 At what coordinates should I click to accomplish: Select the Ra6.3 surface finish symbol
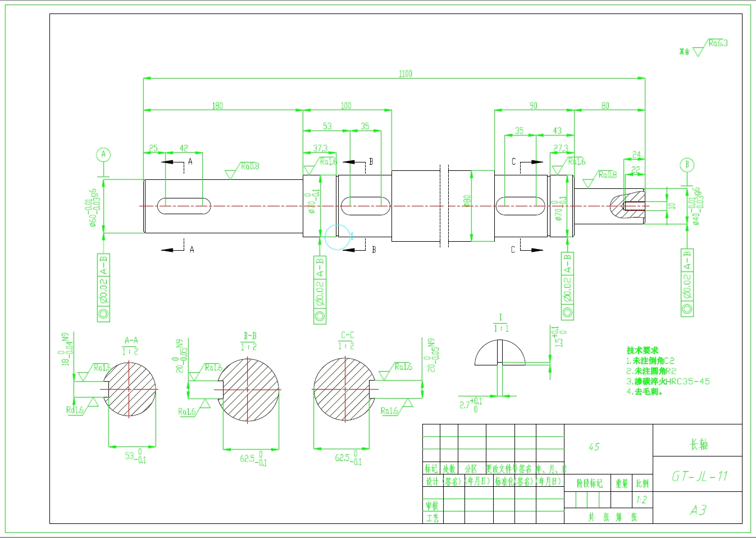(711, 47)
